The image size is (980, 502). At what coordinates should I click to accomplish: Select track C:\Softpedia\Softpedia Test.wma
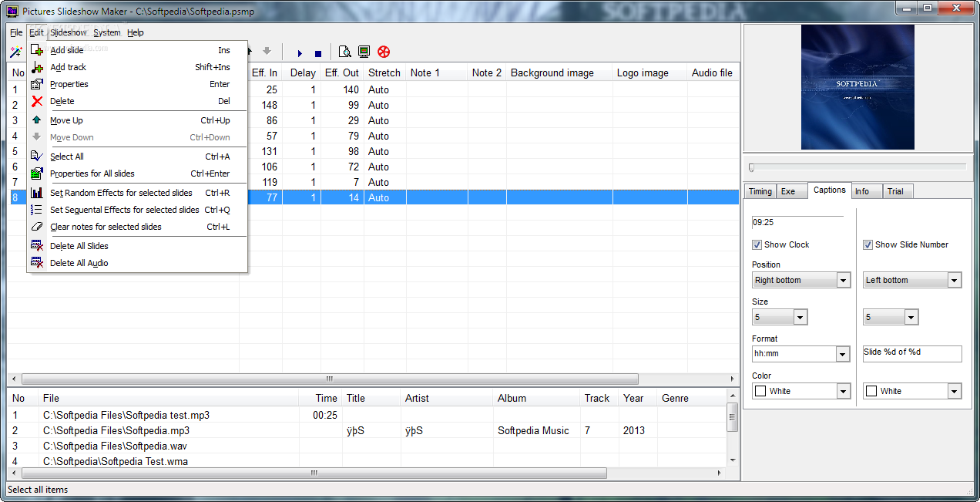[116, 461]
